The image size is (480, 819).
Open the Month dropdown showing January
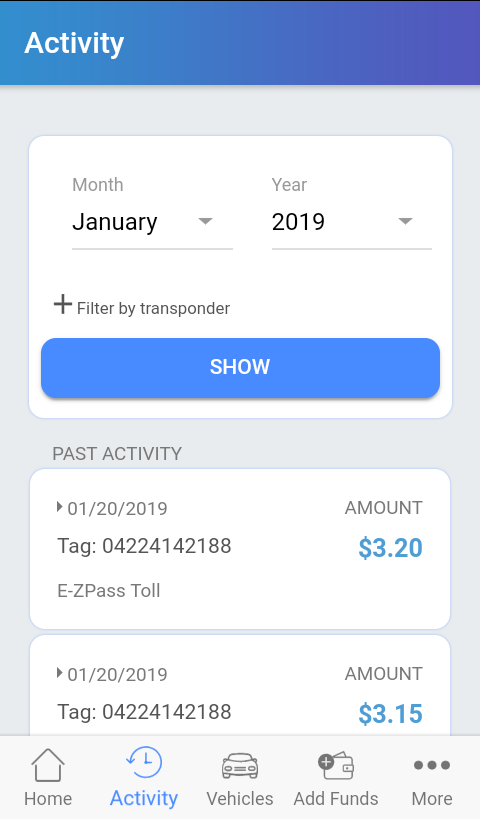(152, 222)
